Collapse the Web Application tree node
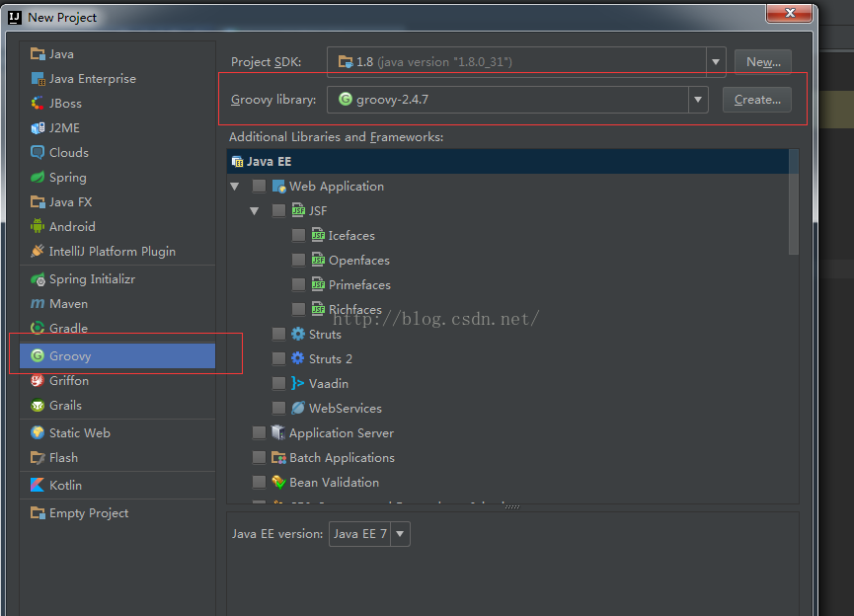The width and height of the screenshot is (854, 616). click(x=235, y=187)
